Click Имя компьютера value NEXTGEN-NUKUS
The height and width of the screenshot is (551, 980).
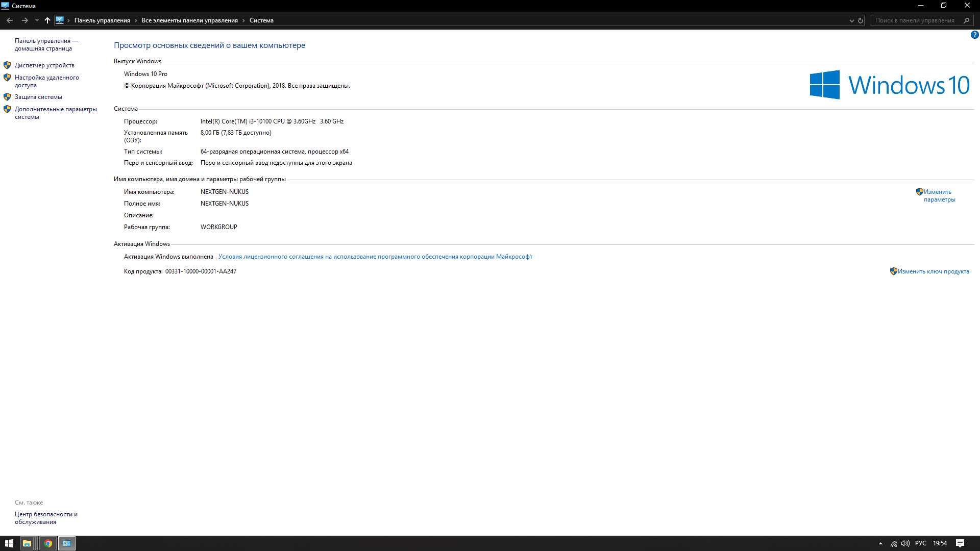pyautogui.click(x=225, y=192)
